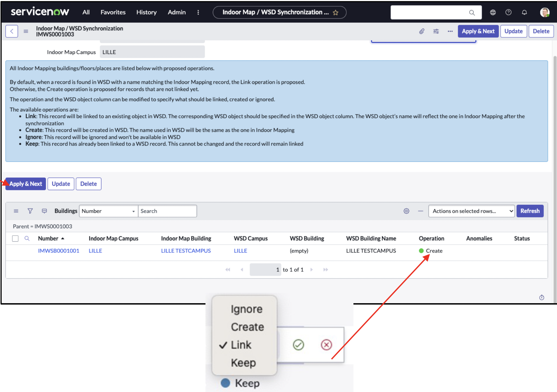Open attachments via the paperclip icon
557x392 pixels.
(x=422, y=31)
